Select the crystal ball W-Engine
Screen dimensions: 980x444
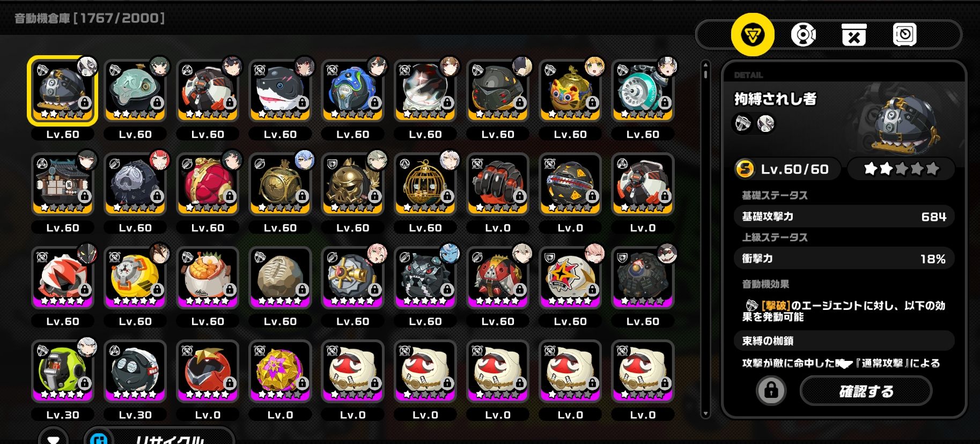[425, 91]
